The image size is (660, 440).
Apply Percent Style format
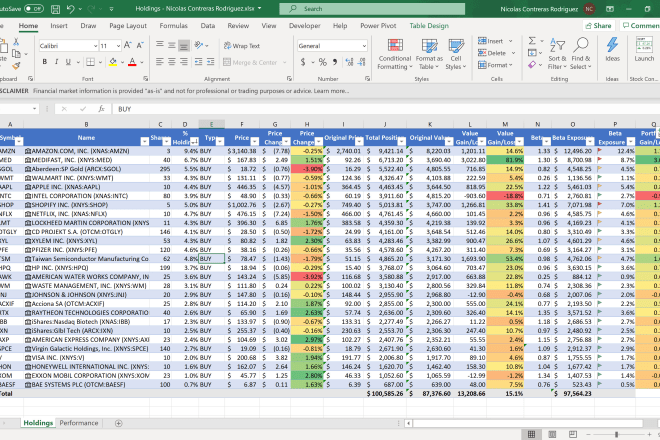pyautogui.click(x=322, y=62)
